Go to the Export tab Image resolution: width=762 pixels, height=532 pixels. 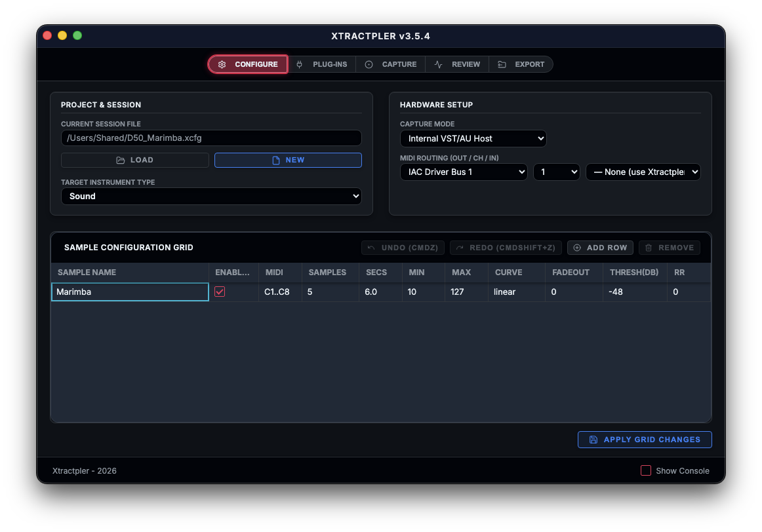pos(522,64)
